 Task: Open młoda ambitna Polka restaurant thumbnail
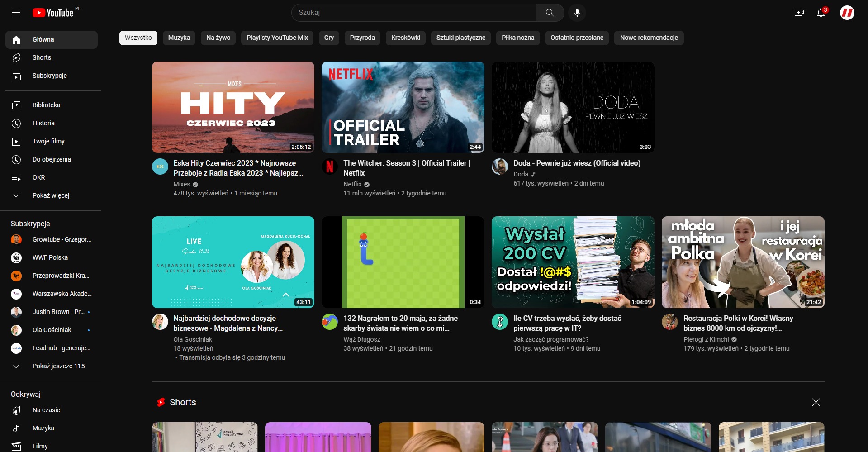(743, 262)
